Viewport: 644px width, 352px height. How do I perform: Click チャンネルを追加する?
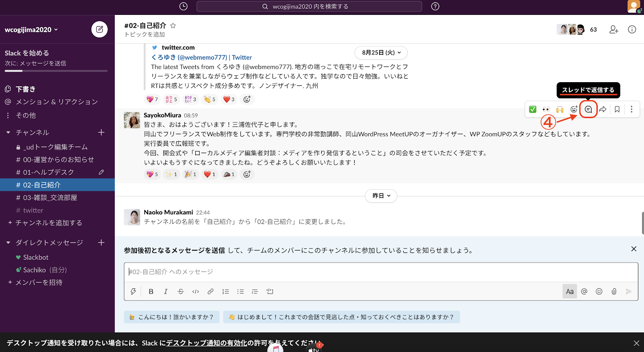point(49,223)
